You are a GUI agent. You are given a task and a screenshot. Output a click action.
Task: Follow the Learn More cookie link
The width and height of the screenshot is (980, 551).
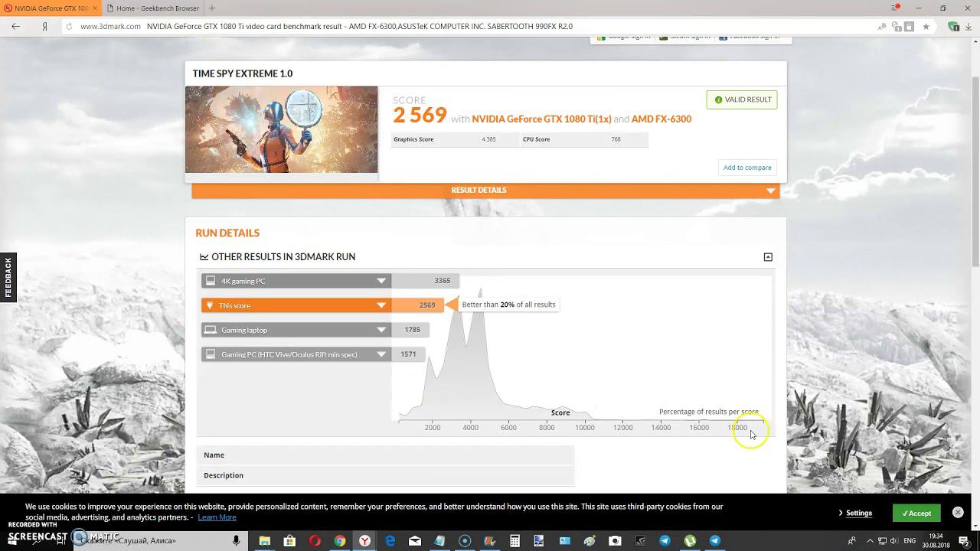point(217,517)
